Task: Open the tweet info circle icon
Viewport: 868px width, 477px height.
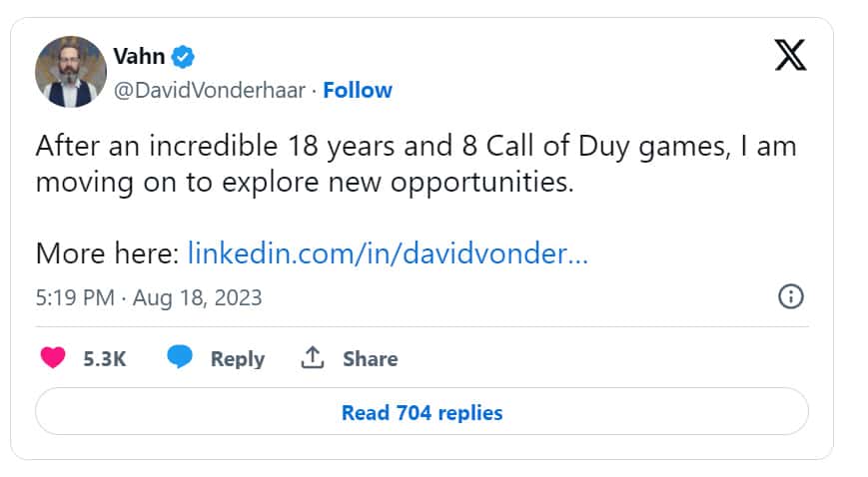Action: click(x=790, y=296)
